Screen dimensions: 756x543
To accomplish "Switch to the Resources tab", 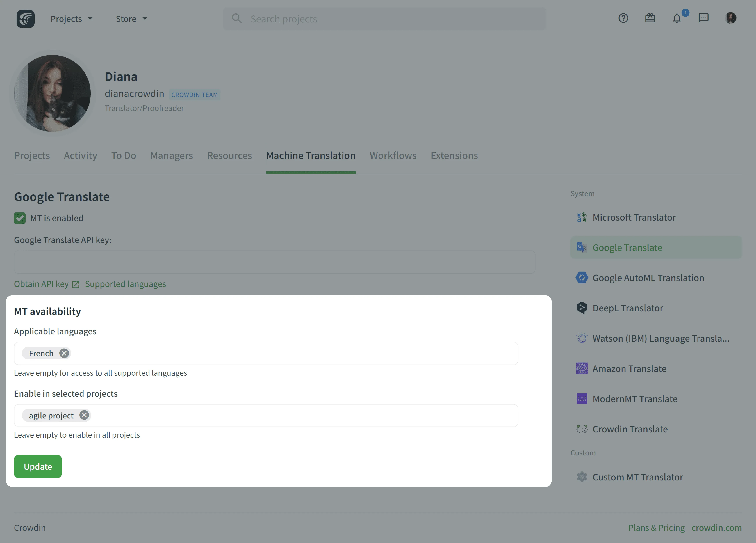I will point(229,155).
